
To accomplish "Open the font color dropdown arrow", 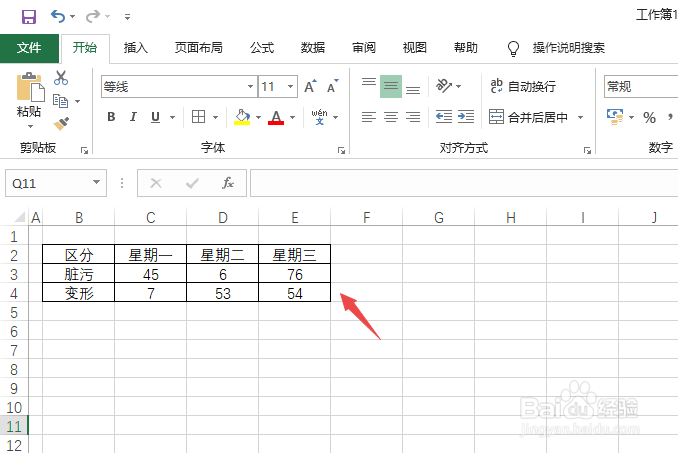I will click(293, 117).
